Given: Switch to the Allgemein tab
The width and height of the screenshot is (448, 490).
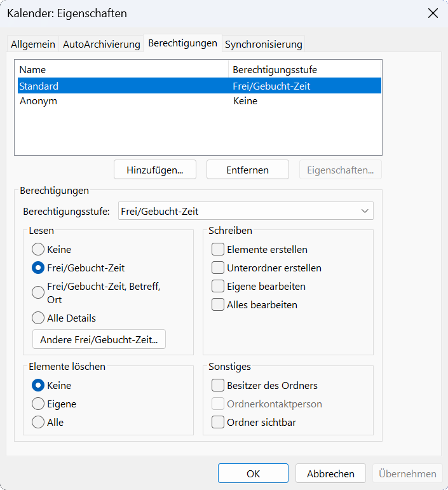Looking at the screenshot, I should (33, 44).
